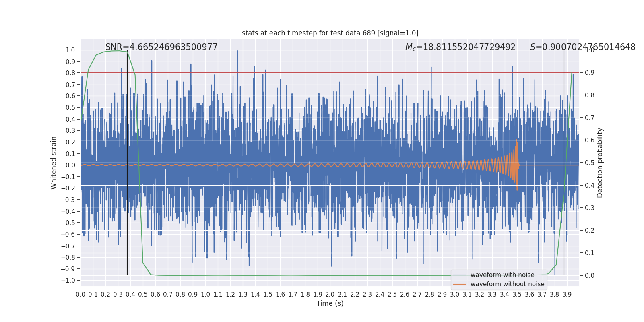Click the 2.8 tick label on Time axis
The image size is (644, 322).
point(430,294)
